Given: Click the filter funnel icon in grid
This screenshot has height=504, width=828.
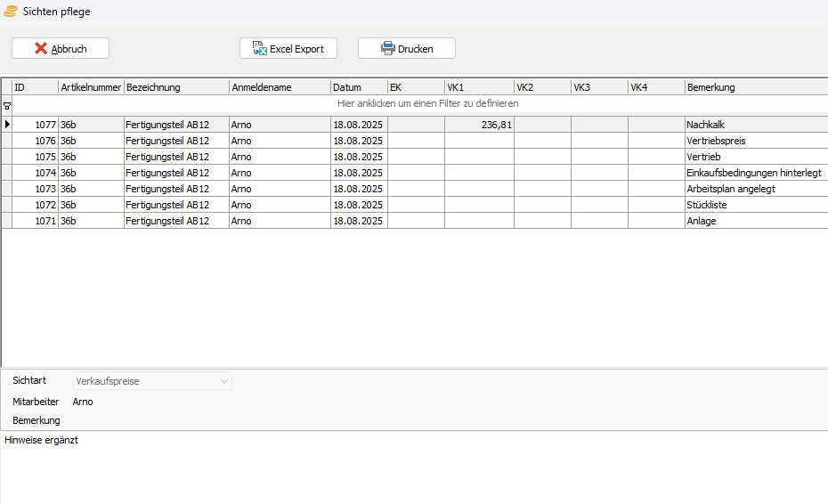Looking at the screenshot, I should 7,104.
